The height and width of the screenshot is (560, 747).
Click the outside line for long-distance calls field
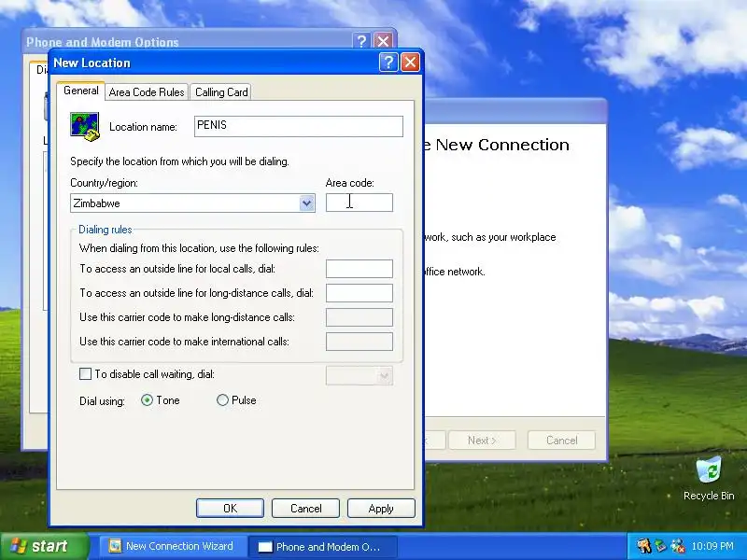coord(359,293)
